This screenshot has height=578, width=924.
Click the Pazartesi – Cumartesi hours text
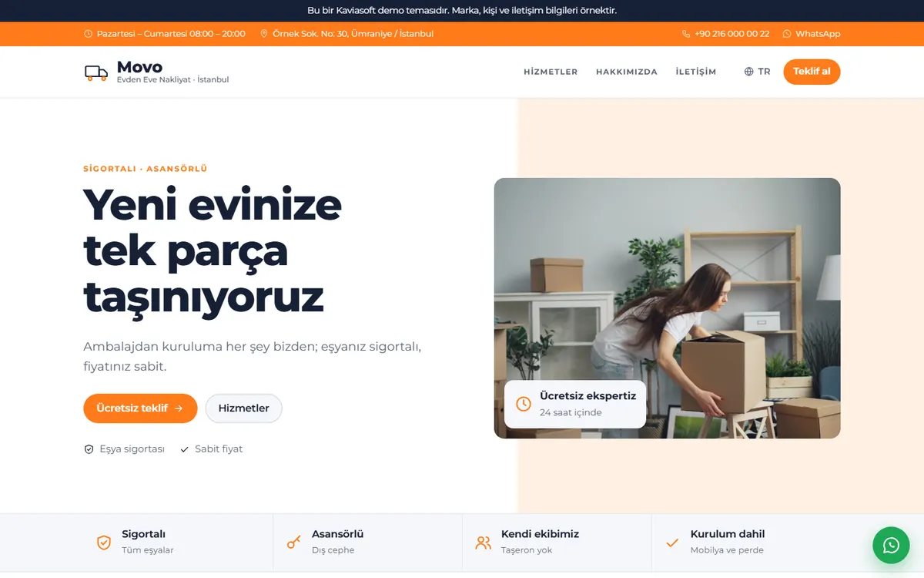pos(171,34)
